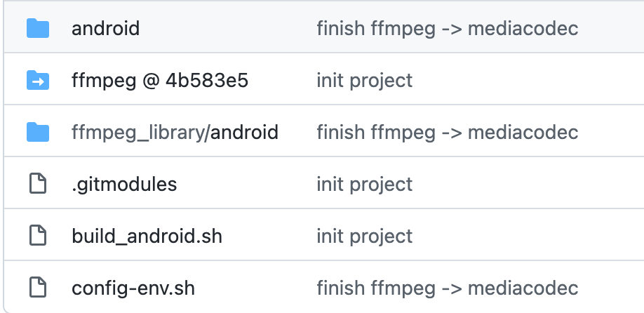
Task: Open the init project commit for .gitmodules
Action: click(x=364, y=184)
